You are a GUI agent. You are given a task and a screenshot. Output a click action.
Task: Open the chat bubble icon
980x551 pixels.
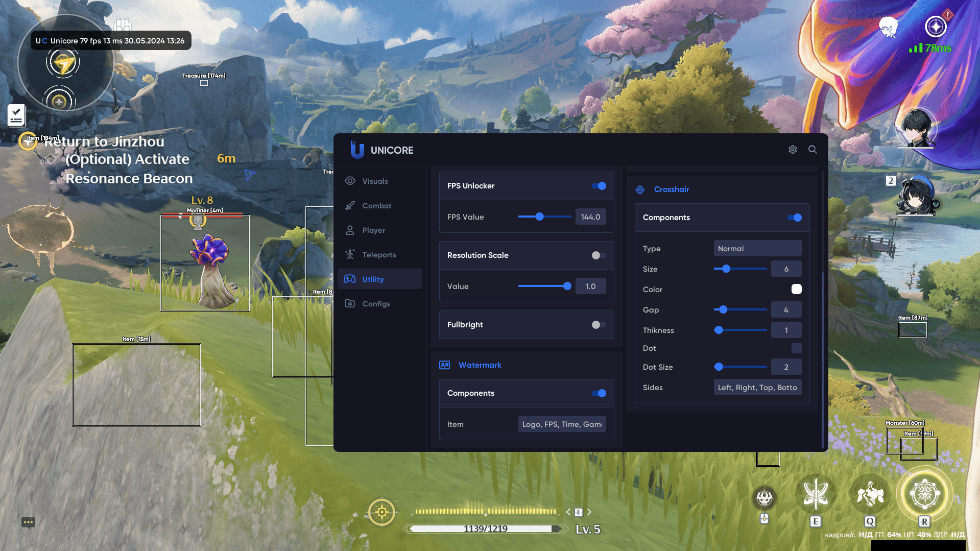[28, 522]
